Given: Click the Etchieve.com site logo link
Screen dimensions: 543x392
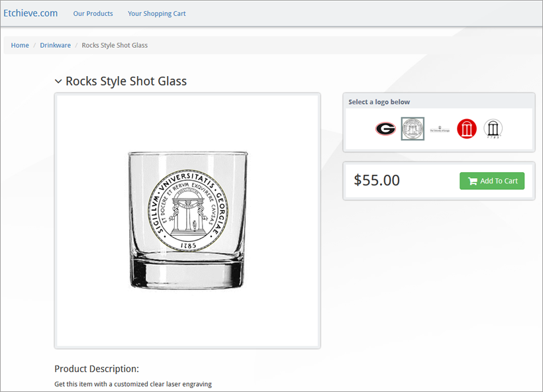Looking at the screenshot, I should tap(30, 13).
